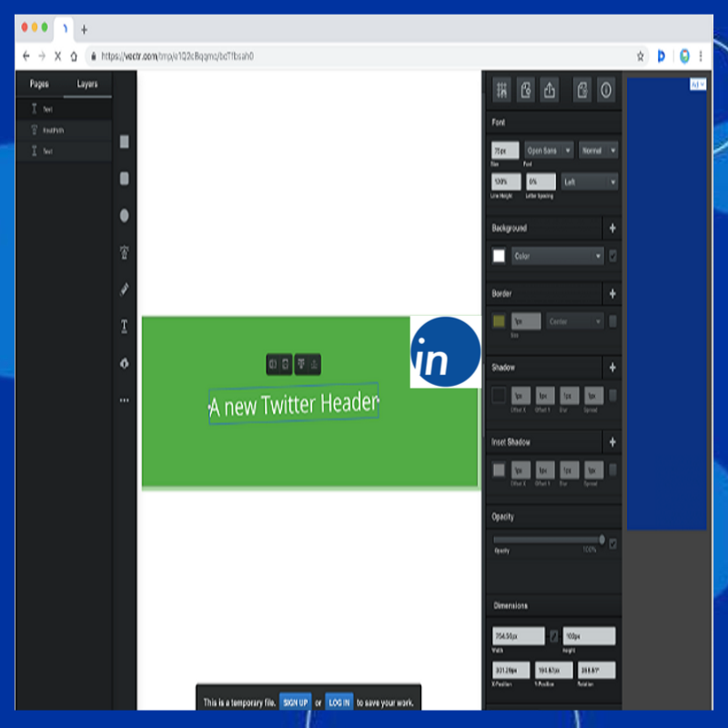Toggle the Background color enabled checkbox

coord(612,256)
